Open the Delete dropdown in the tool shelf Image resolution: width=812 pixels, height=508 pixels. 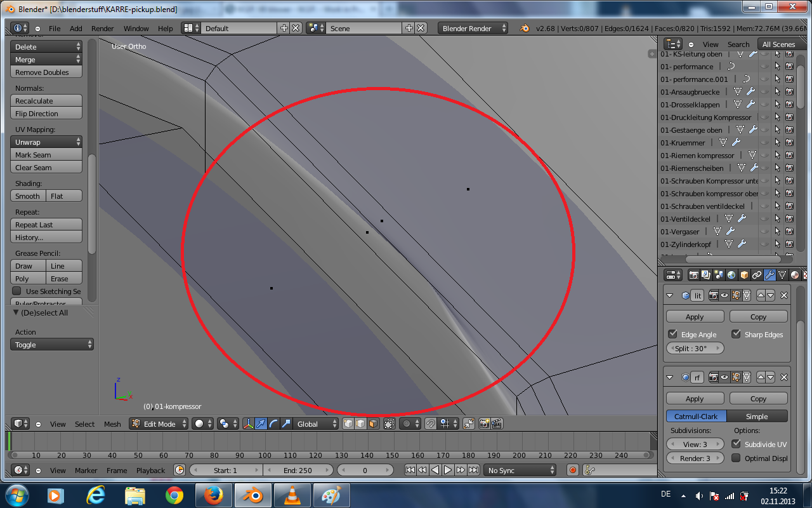[x=47, y=46]
